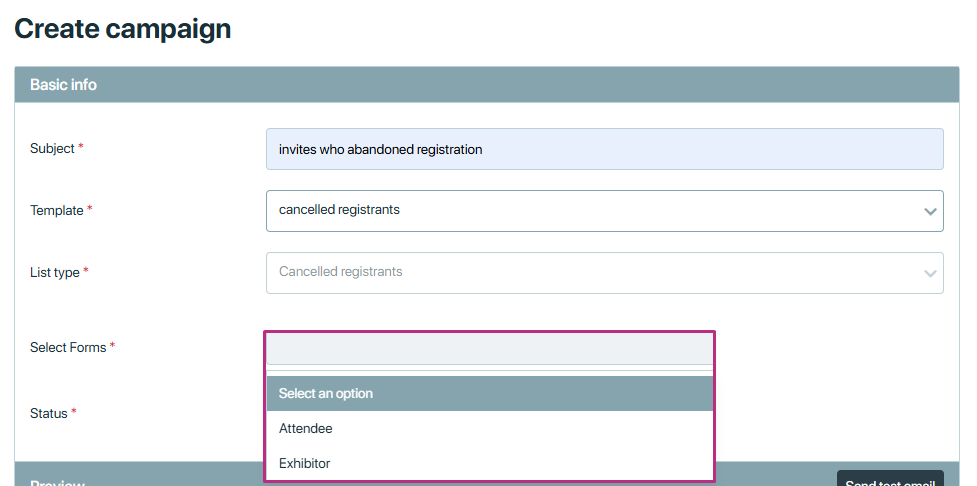Image resolution: width=977 pixels, height=486 pixels.
Task: Click the Create campaign page heading
Action: pos(123,29)
